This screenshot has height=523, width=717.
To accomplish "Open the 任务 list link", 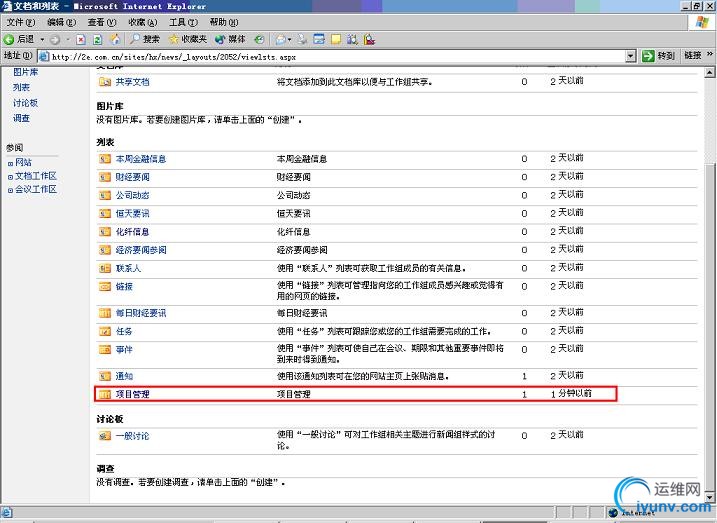I will tap(124, 331).
